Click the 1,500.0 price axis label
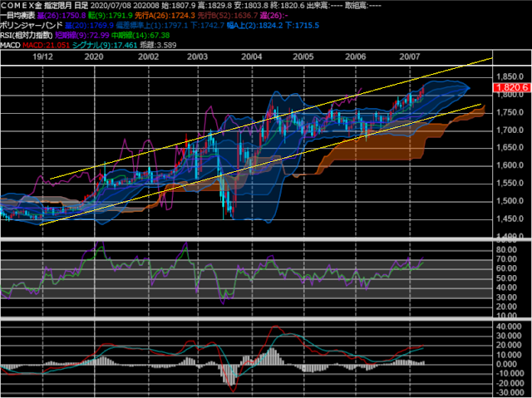Image resolution: width=532 pixels, height=398 pixels. pyautogui.click(x=510, y=201)
